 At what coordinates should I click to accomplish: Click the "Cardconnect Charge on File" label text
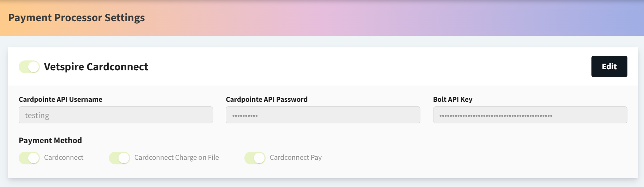tap(176, 157)
